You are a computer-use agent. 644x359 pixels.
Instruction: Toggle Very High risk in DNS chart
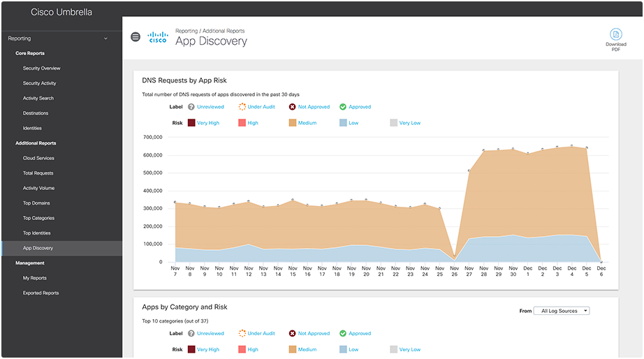pyautogui.click(x=191, y=123)
